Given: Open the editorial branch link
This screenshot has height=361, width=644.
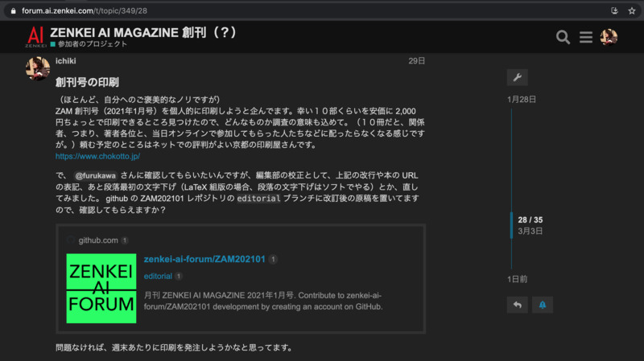Looking at the screenshot, I should (158, 276).
